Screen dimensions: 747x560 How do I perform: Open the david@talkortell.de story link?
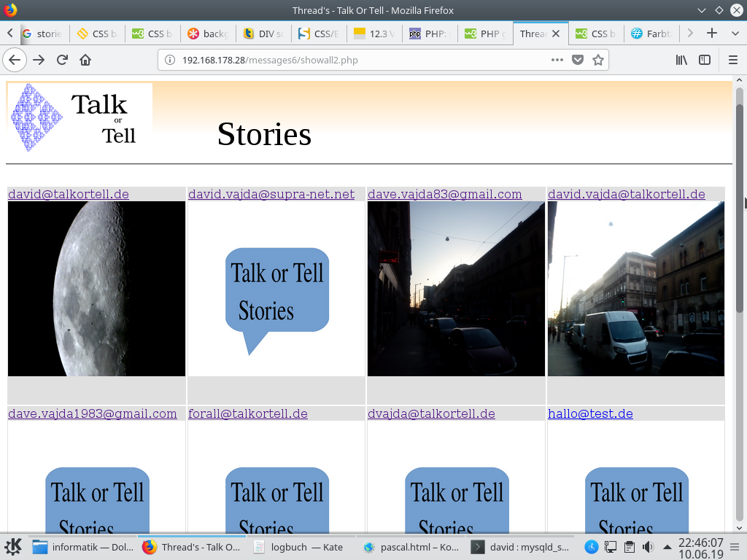[69, 194]
